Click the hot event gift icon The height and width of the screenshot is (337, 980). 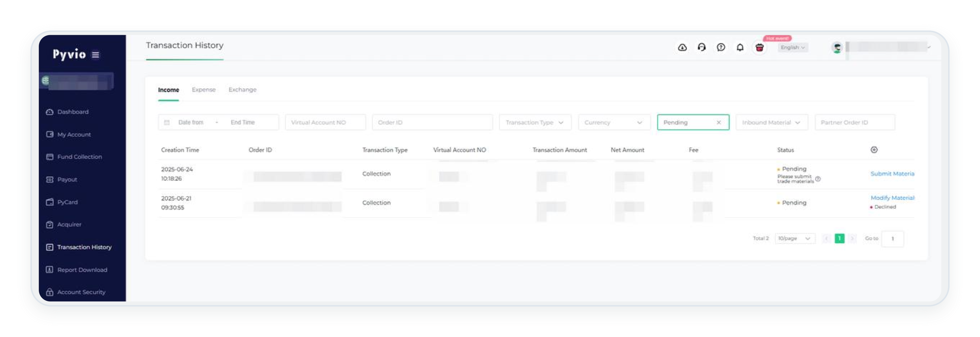pyautogui.click(x=759, y=48)
